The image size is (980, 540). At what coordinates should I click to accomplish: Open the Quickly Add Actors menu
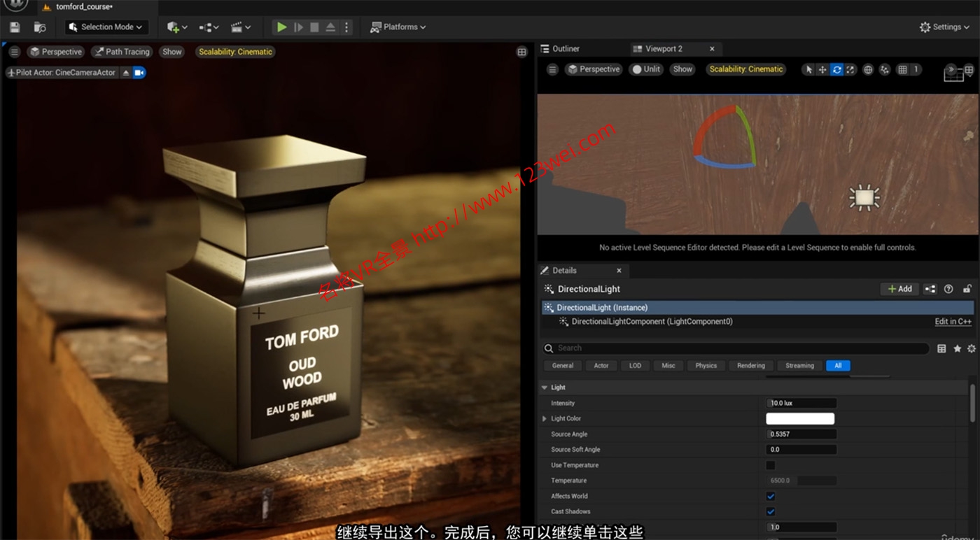coord(173,27)
